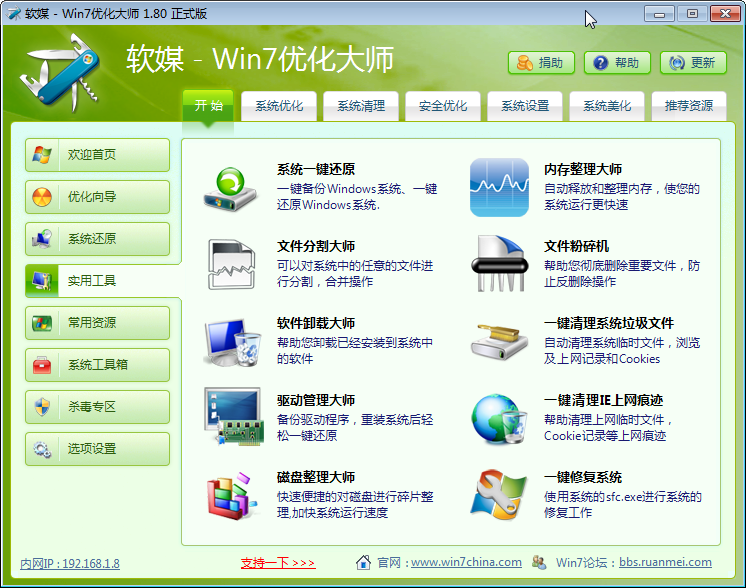Image resolution: width=746 pixels, height=588 pixels.
Task: Follow the 支持一下 >>> red link
Action: click(278, 563)
